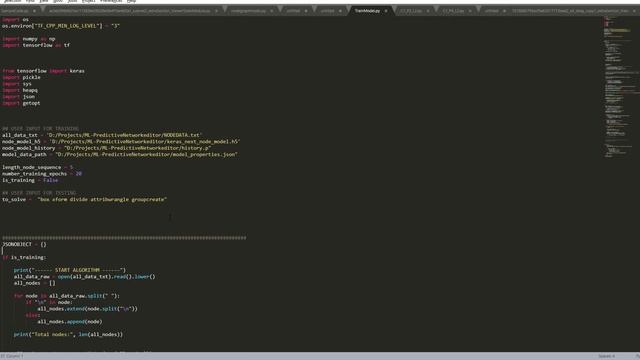The image size is (640, 360).
Task: Click the False value of is_training
Action: click(51, 180)
